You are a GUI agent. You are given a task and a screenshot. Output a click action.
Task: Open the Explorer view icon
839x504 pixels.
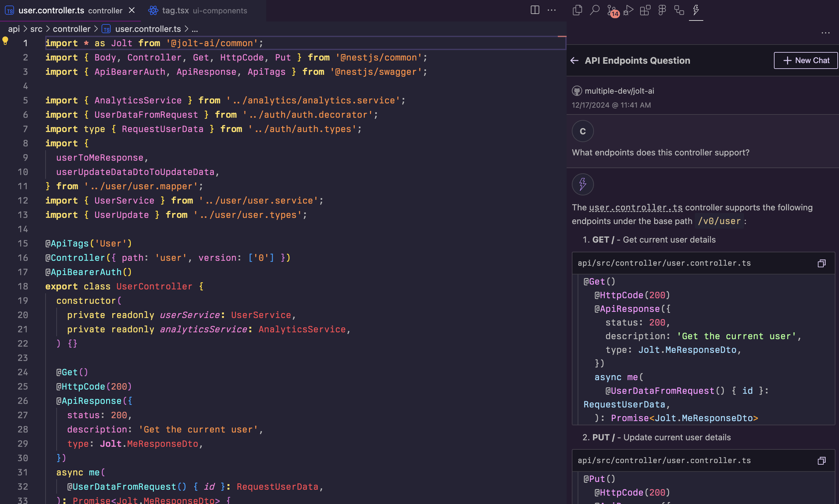click(x=577, y=10)
